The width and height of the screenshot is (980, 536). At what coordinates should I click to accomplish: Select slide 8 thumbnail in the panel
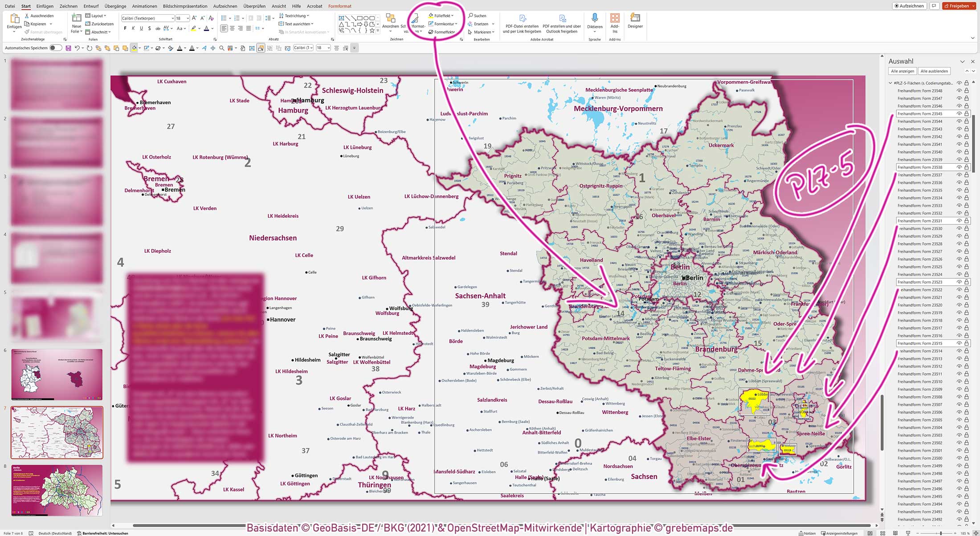coord(57,490)
